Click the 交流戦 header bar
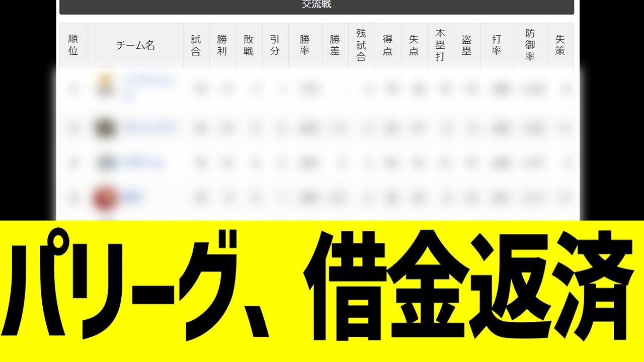The image size is (644, 362). 316,6
